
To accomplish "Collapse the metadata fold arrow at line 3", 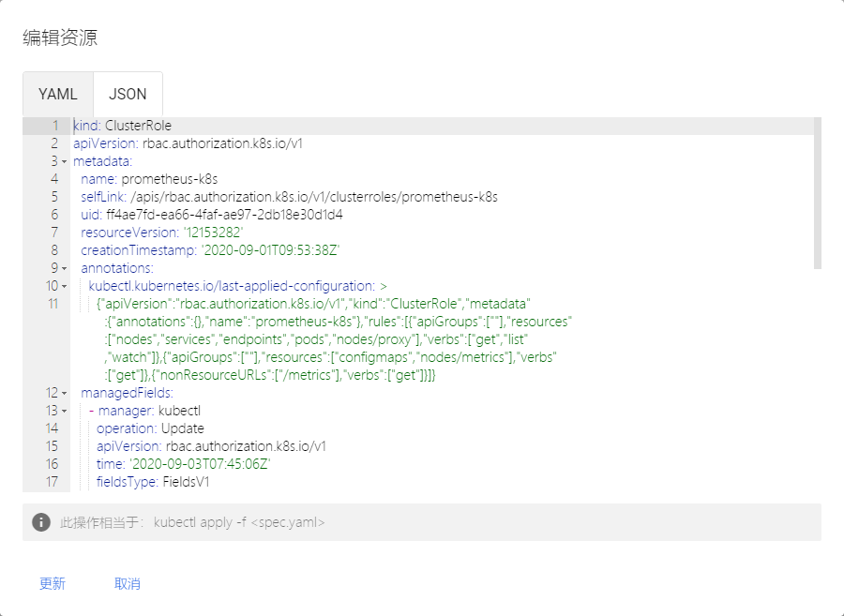I will tap(64, 161).
